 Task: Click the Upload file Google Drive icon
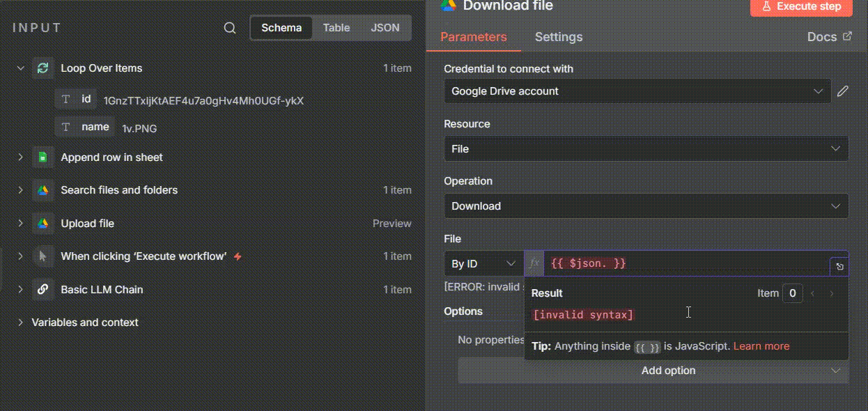point(42,224)
